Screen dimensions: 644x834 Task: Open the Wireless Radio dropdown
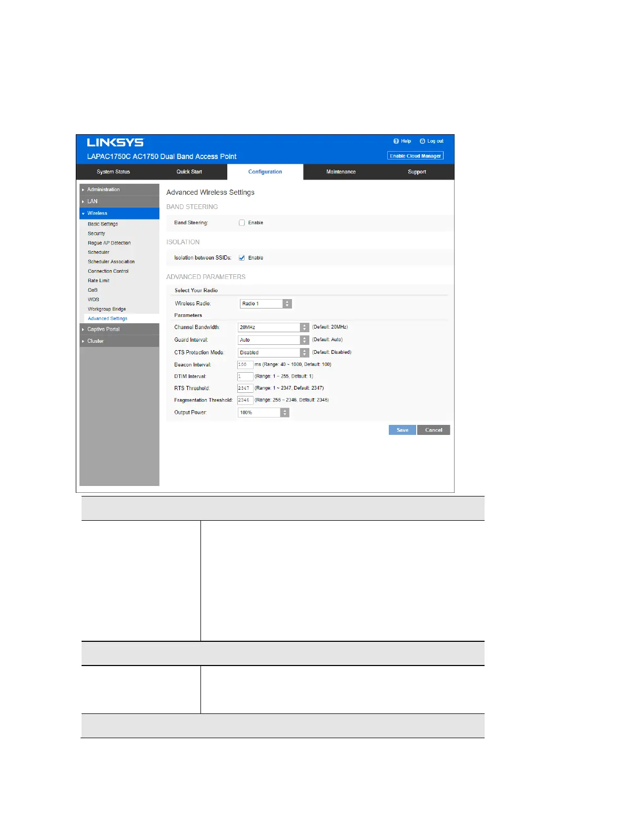266,304
